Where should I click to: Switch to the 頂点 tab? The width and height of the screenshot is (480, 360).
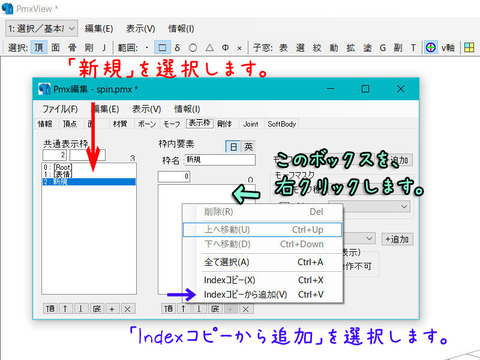(70, 124)
